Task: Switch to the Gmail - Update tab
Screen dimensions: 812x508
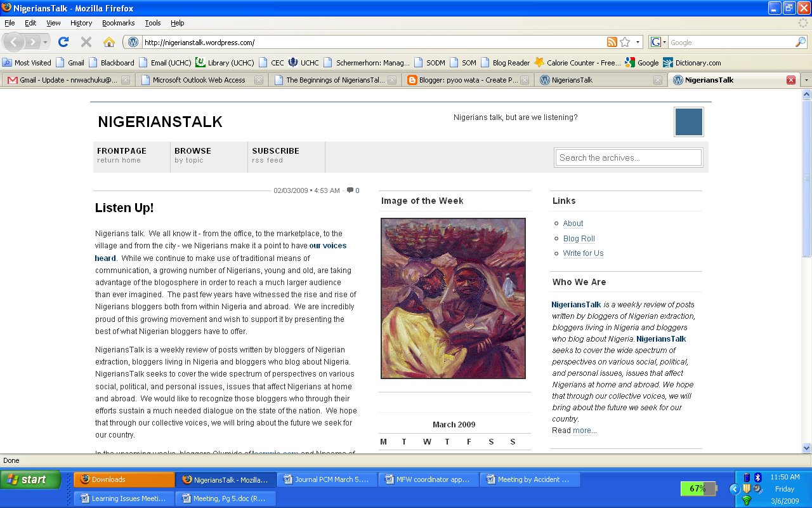Action: coord(69,80)
